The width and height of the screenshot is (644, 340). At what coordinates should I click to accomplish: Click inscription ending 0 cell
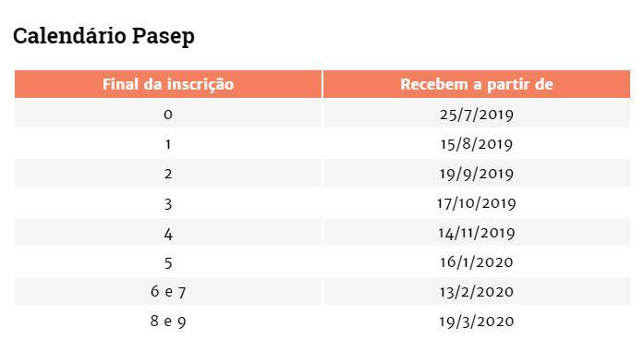(168, 114)
